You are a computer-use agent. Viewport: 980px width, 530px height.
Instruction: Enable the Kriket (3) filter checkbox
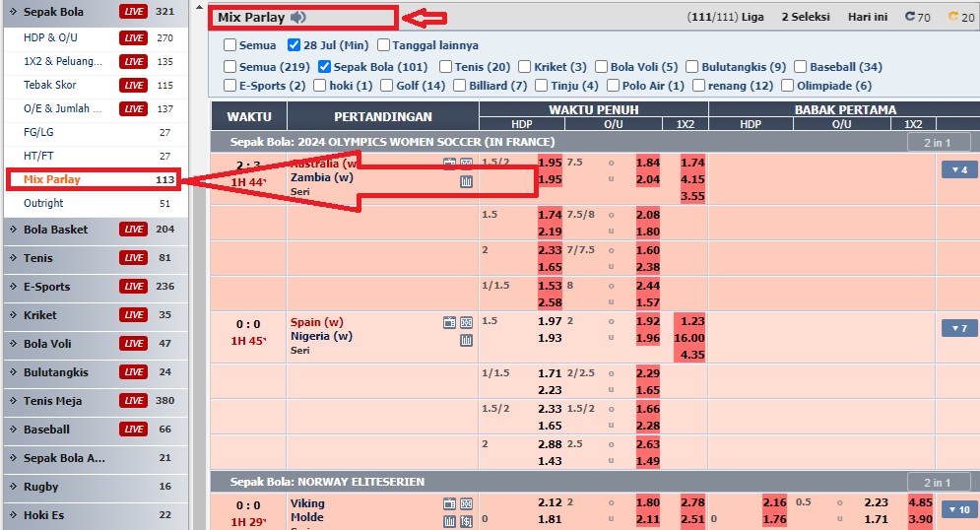(524, 66)
